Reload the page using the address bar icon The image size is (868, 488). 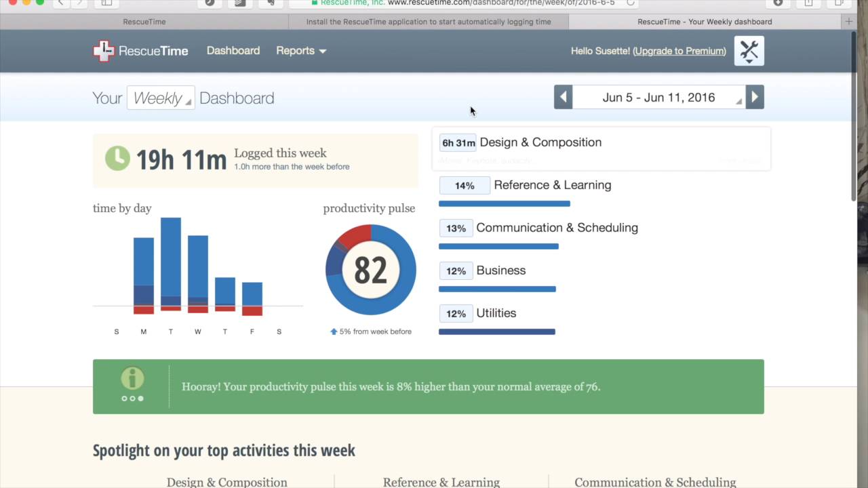[x=630, y=3]
